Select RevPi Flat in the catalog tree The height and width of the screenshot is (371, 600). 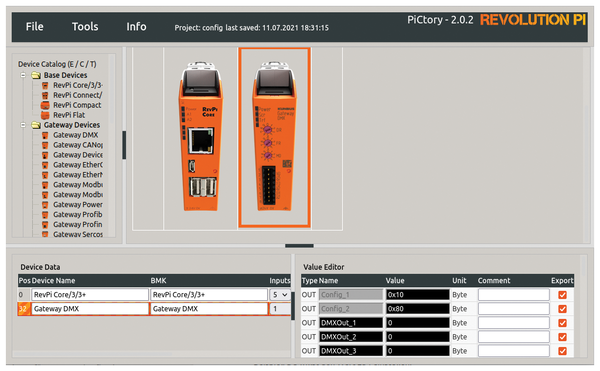click(69, 115)
